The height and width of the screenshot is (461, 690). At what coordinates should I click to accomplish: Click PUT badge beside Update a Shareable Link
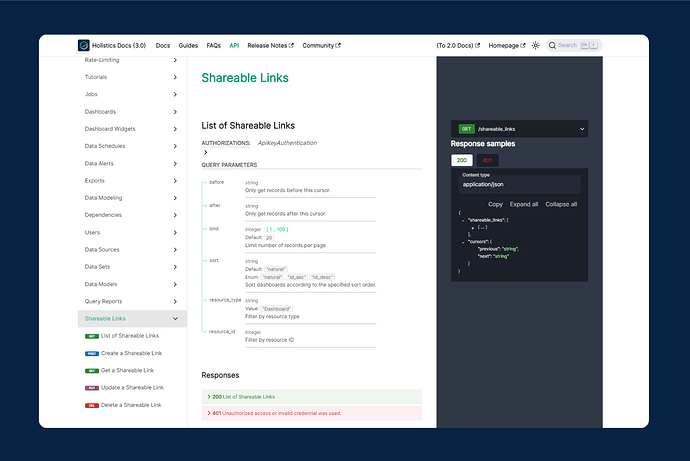92,388
